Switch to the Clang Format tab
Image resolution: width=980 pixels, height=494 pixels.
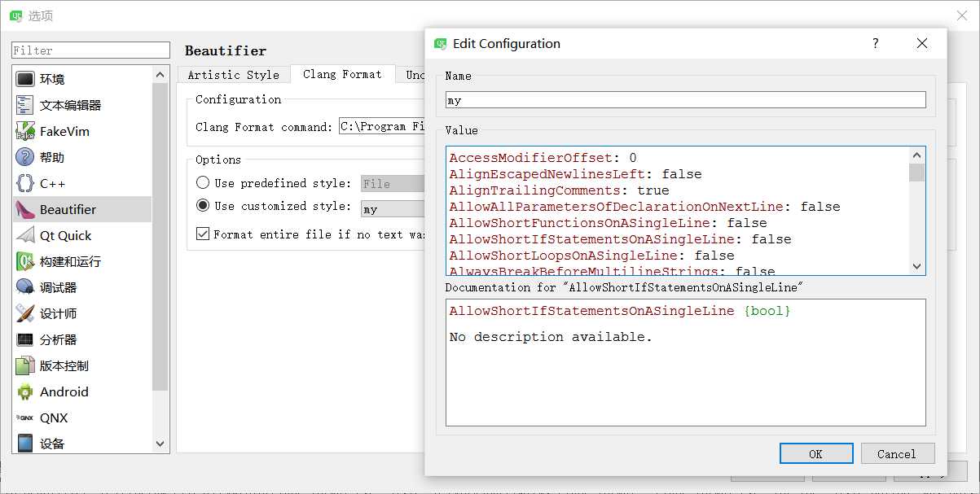[342, 74]
